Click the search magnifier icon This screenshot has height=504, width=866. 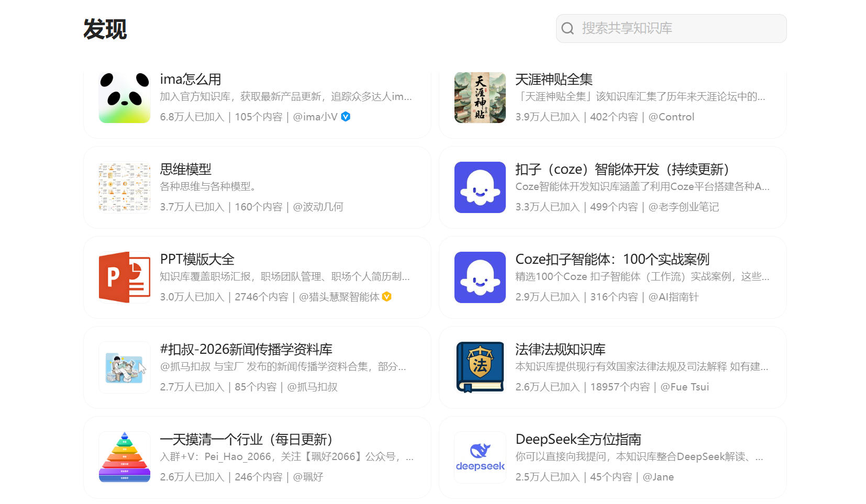(568, 28)
